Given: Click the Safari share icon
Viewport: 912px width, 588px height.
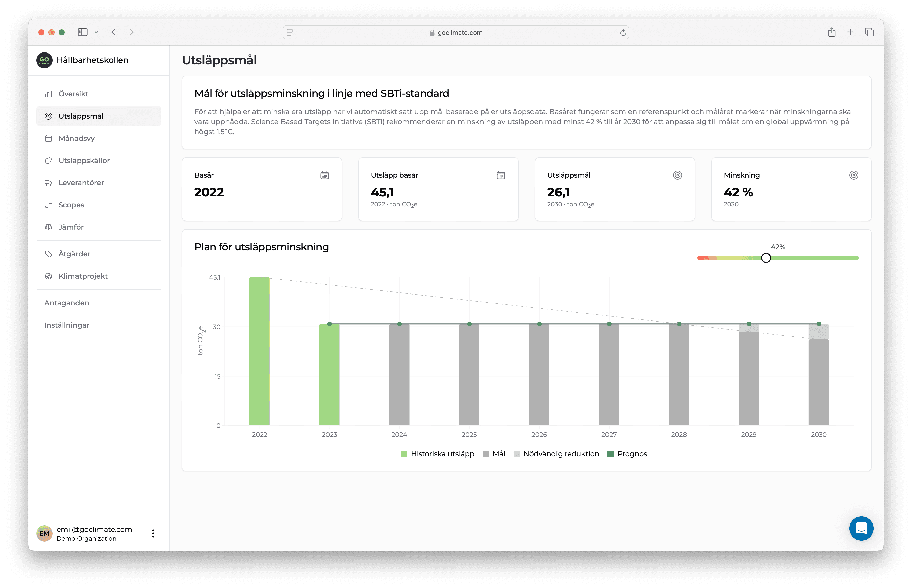Looking at the screenshot, I should [831, 32].
